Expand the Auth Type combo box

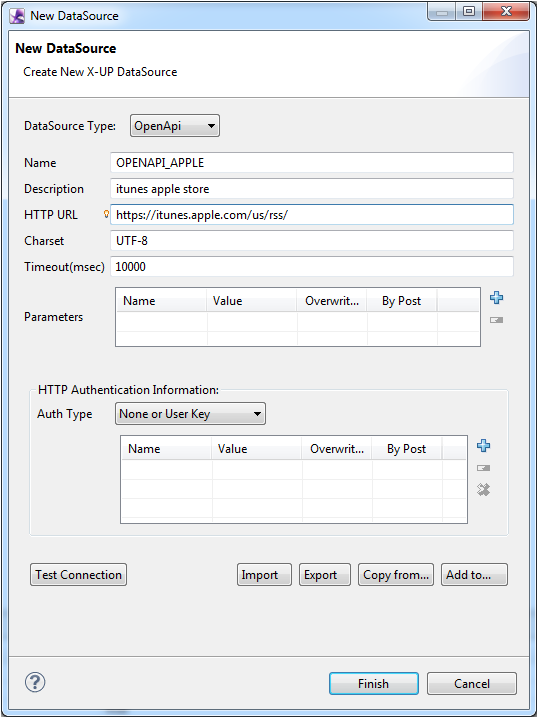pos(190,414)
